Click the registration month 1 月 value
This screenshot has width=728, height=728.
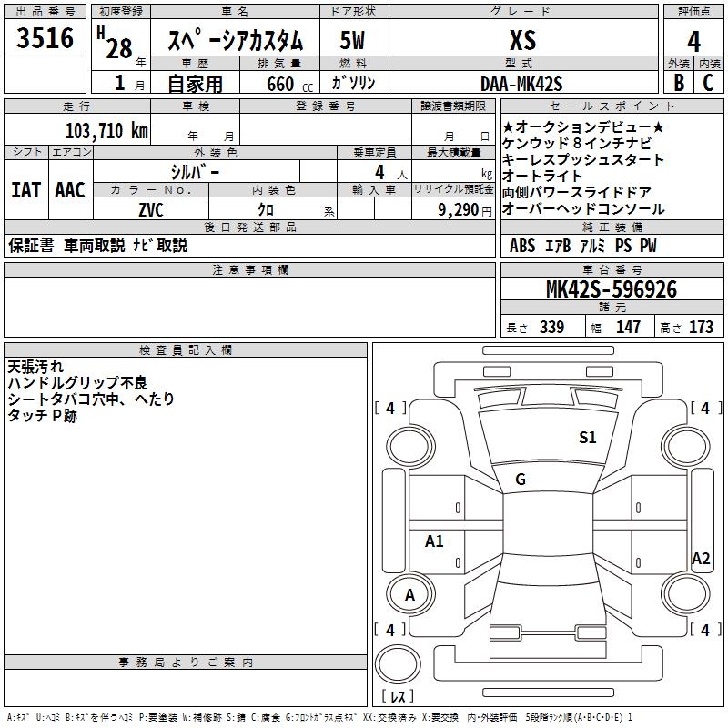pyautogui.click(x=130, y=83)
